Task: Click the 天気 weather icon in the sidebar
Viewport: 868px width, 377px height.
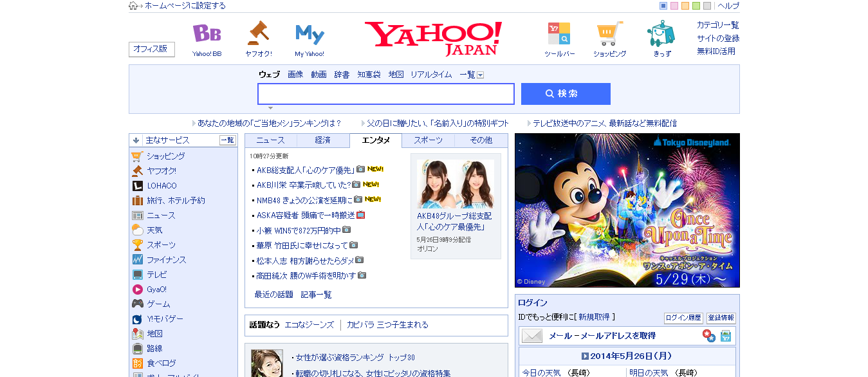Action: click(137, 230)
